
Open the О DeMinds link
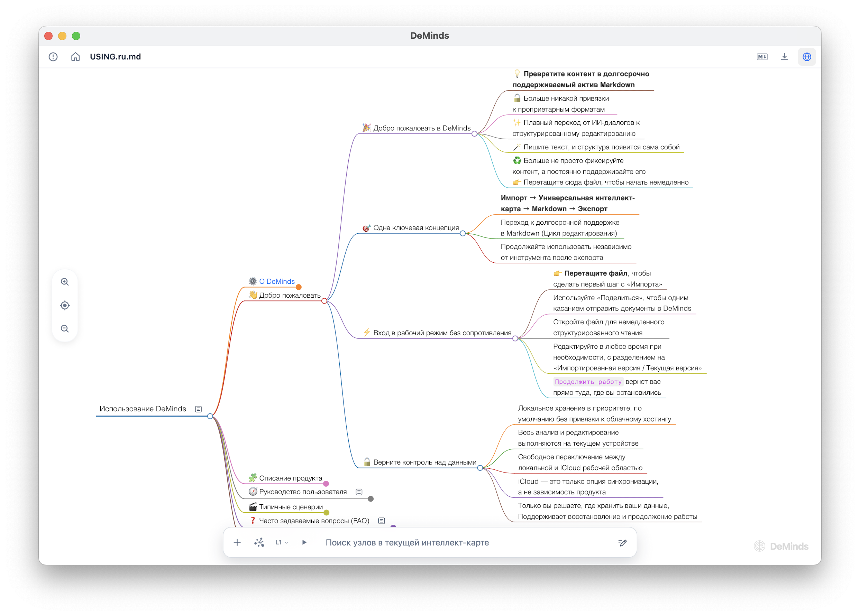click(277, 281)
